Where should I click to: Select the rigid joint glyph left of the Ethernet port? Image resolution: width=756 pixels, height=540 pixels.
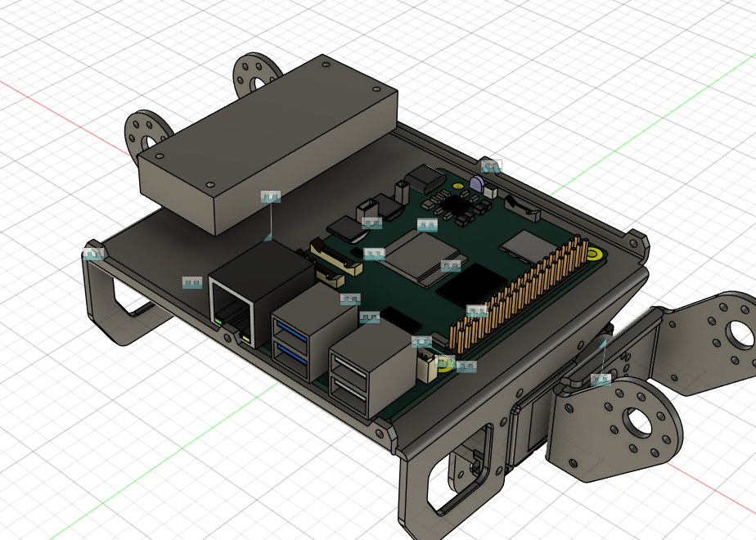(192, 283)
